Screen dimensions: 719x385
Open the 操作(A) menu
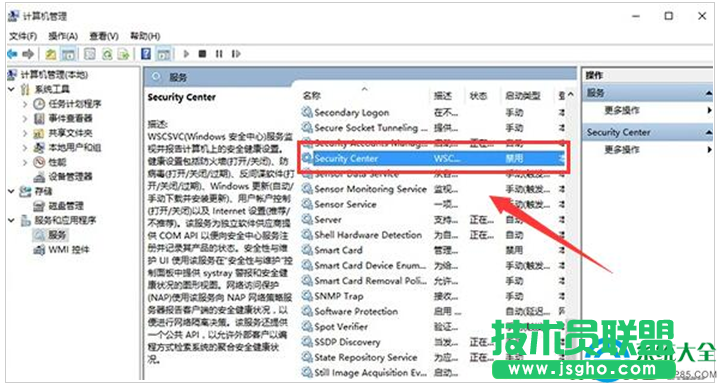point(63,36)
